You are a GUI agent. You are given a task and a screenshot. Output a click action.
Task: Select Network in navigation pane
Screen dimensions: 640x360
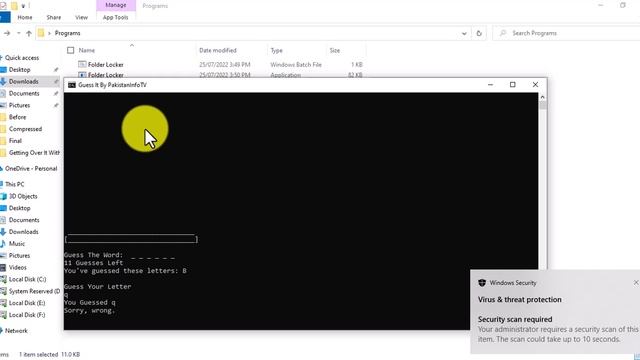tap(16, 331)
